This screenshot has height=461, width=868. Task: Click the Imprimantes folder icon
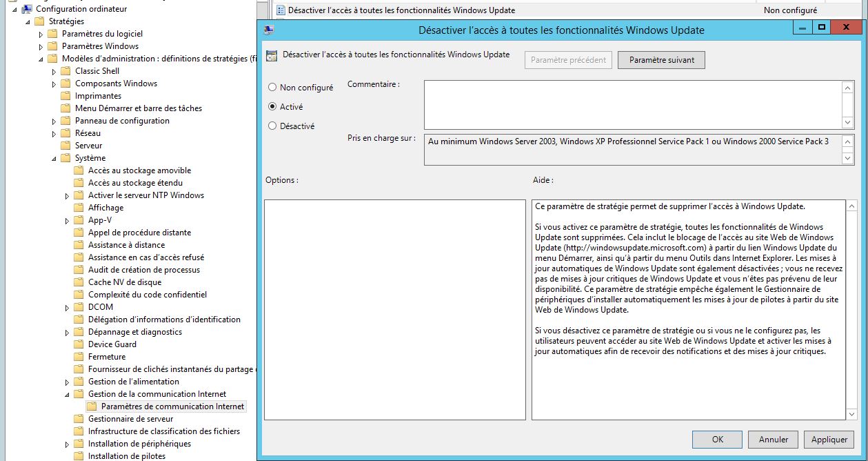(66, 96)
